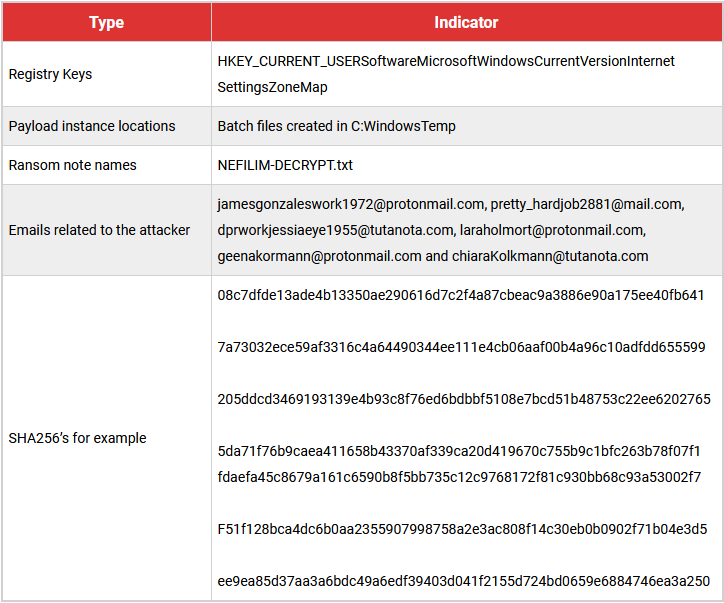Click email dprworkjessiaeye1955@tutanota.com
The width and height of the screenshot is (724, 603).
pyautogui.click(x=335, y=230)
